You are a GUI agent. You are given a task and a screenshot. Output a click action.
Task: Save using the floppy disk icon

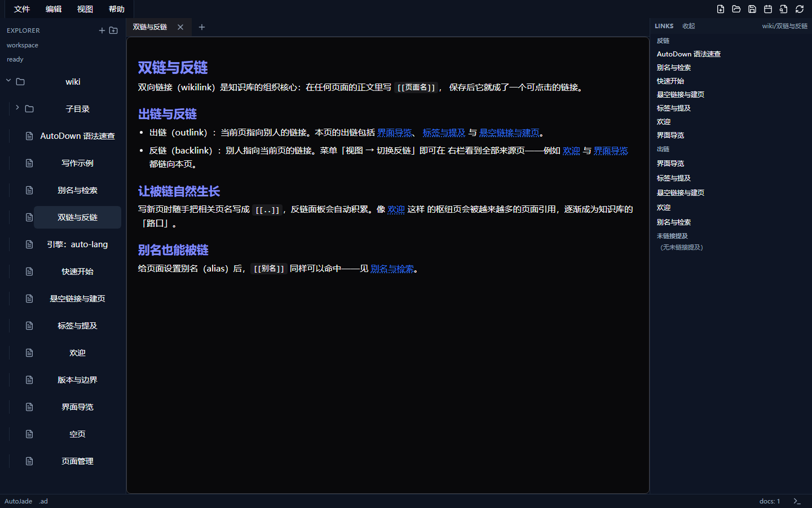click(752, 9)
